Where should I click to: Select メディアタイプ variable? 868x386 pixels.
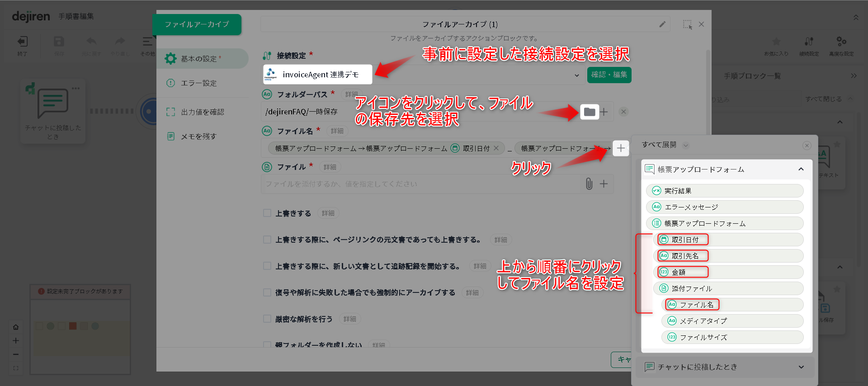[732, 321]
